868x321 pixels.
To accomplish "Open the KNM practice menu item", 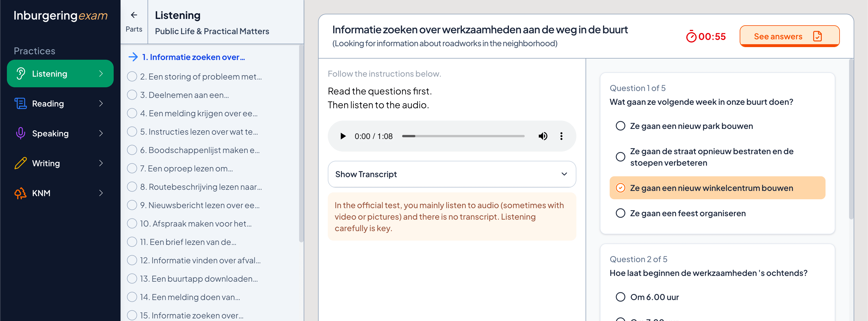I will coord(60,193).
